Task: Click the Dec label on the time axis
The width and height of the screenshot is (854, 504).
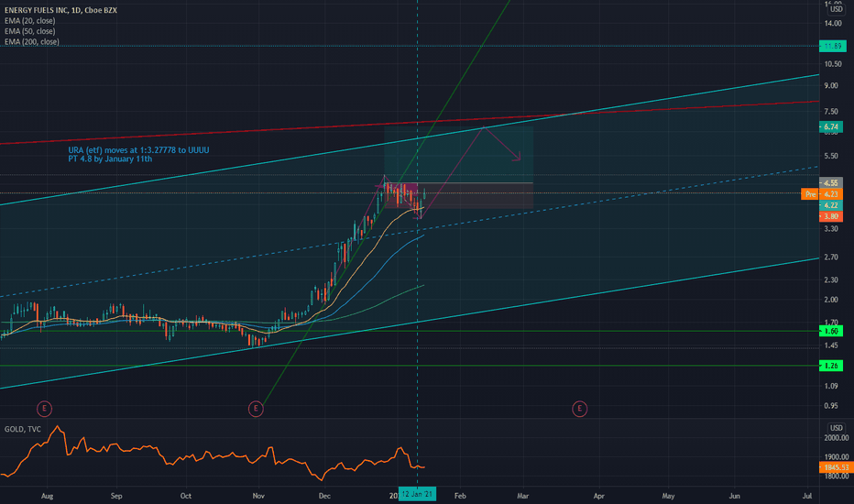Action: [324, 496]
